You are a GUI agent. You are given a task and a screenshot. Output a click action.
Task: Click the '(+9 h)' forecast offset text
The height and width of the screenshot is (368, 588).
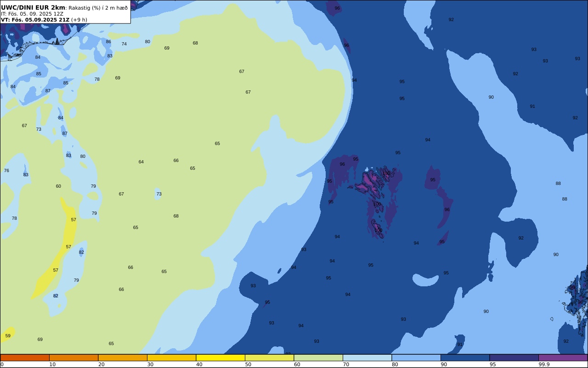[x=79, y=20]
